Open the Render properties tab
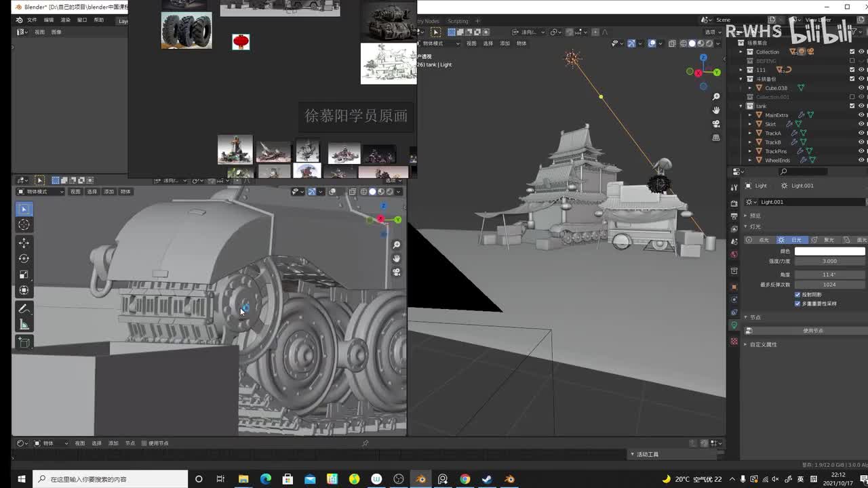This screenshot has height=488, width=868. pyautogui.click(x=734, y=203)
